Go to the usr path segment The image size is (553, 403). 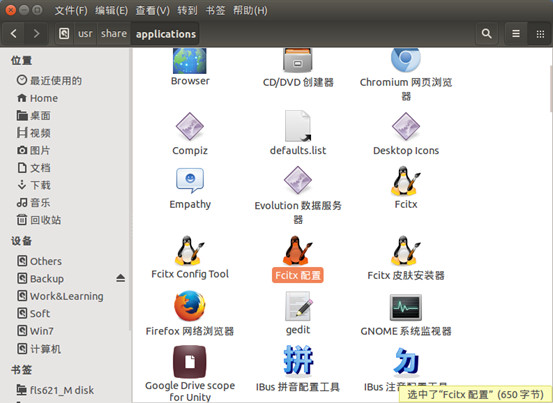point(85,34)
